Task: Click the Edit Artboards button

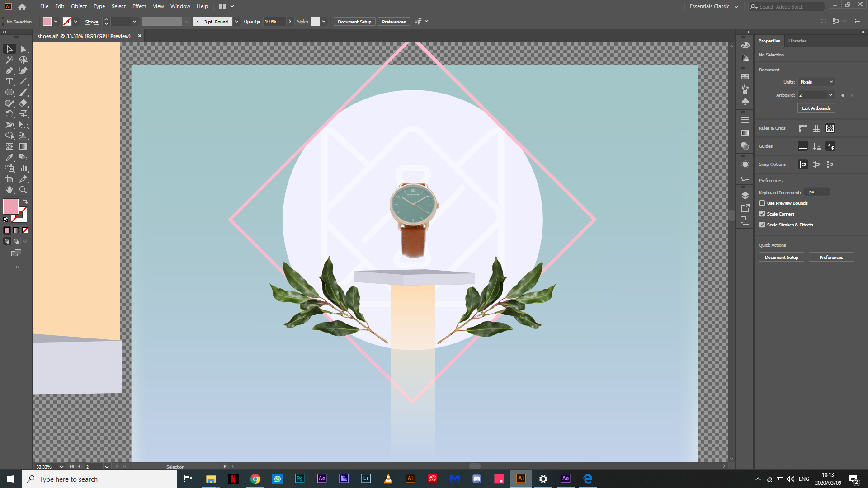Action: 816,108
